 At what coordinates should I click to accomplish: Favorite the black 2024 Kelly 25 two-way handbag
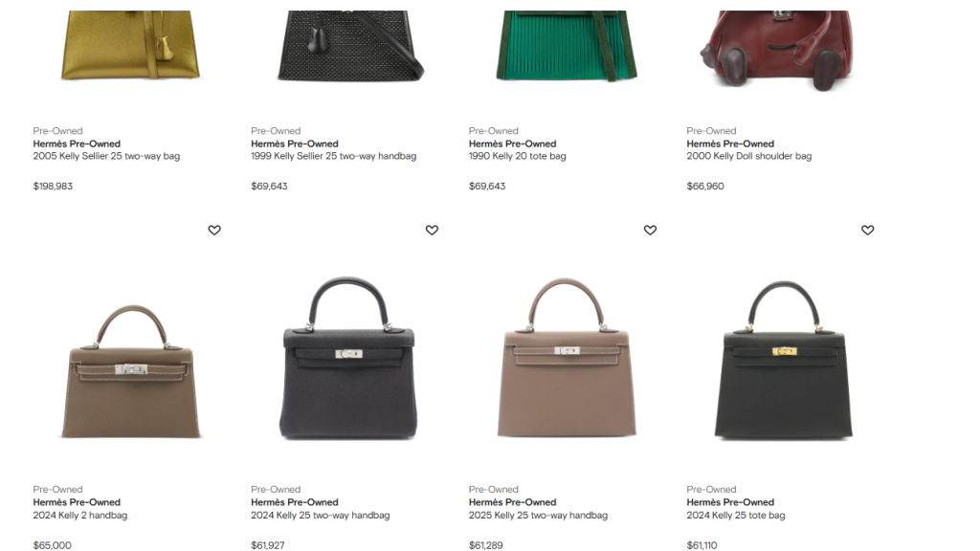tap(432, 230)
